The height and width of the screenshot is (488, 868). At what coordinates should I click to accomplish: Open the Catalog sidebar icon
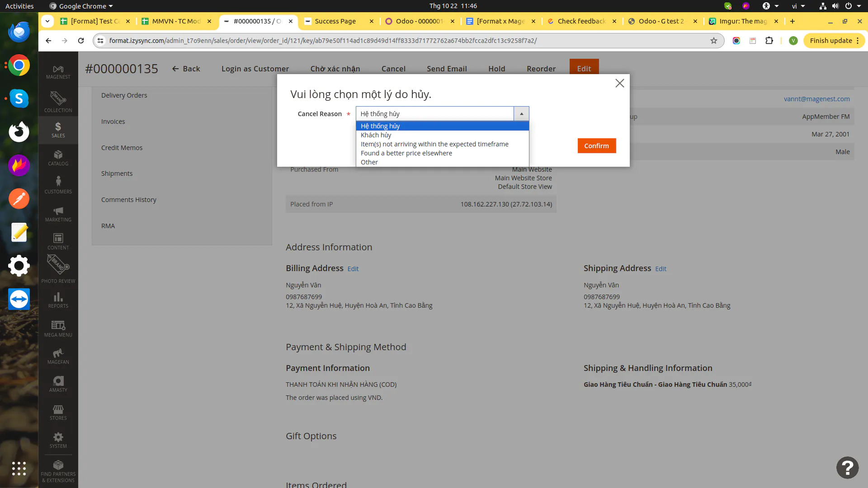pyautogui.click(x=58, y=158)
